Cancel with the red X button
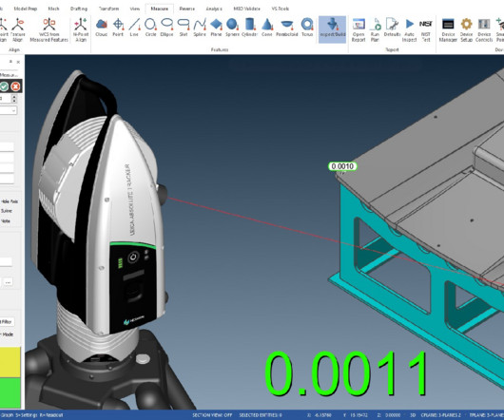 coord(15,86)
